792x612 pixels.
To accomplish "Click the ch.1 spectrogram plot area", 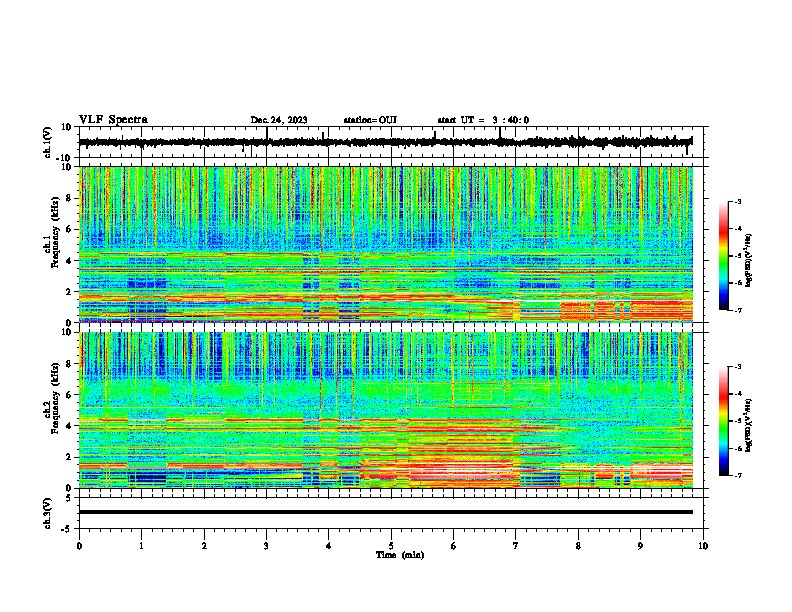I will 386,244.
